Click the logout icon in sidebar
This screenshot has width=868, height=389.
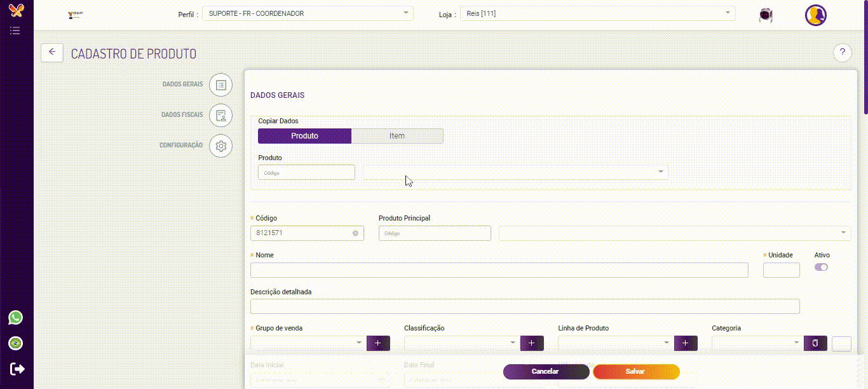(17, 369)
